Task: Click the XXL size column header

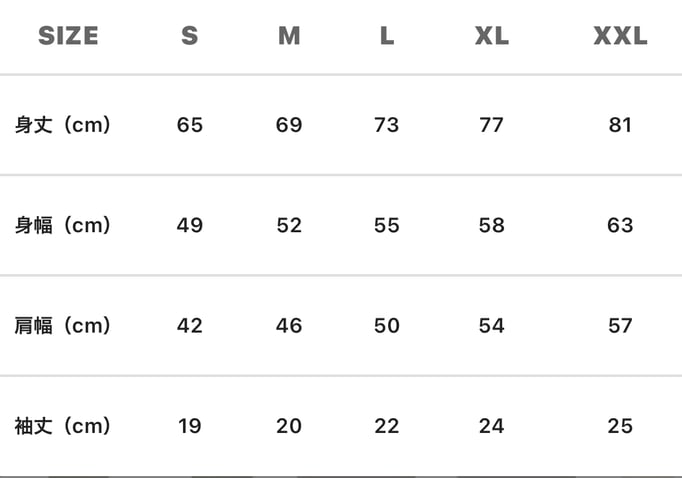Action: point(620,37)
